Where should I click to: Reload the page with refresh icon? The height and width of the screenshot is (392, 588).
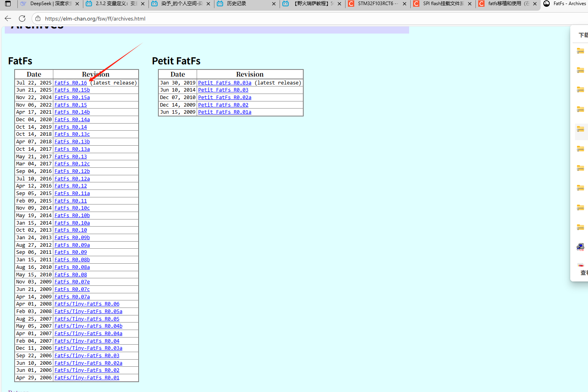22,19
